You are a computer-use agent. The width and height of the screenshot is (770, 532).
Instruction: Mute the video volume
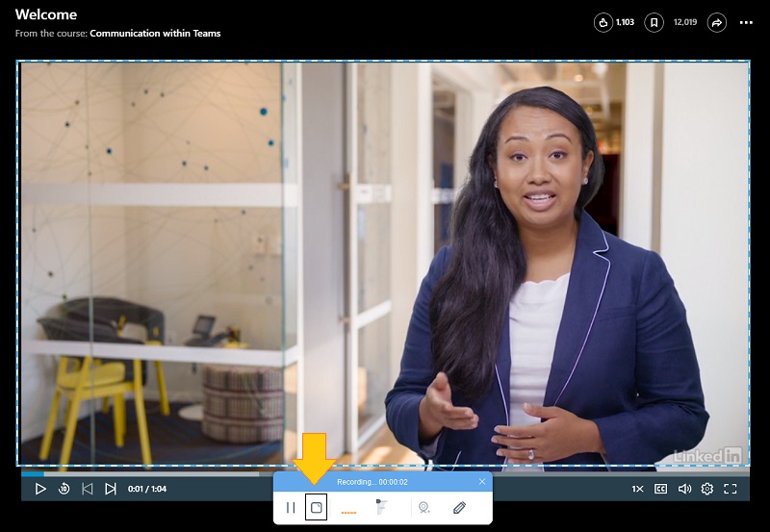684,489
